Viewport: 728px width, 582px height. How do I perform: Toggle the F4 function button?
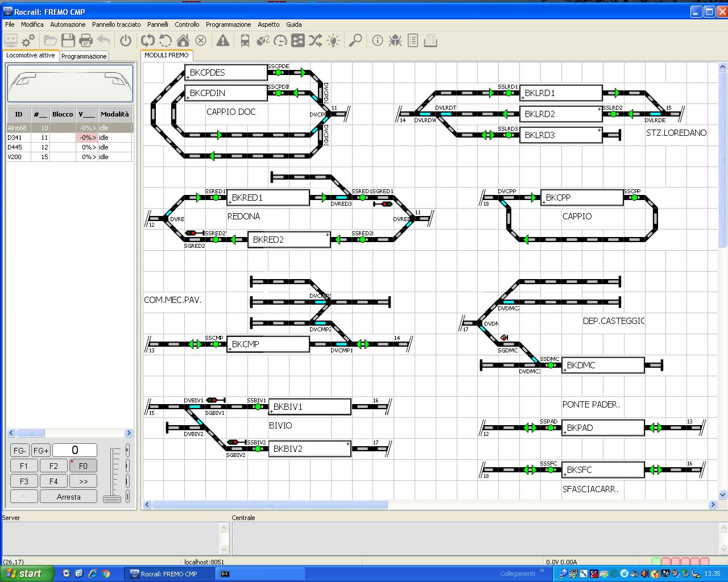tap(53, 481)
